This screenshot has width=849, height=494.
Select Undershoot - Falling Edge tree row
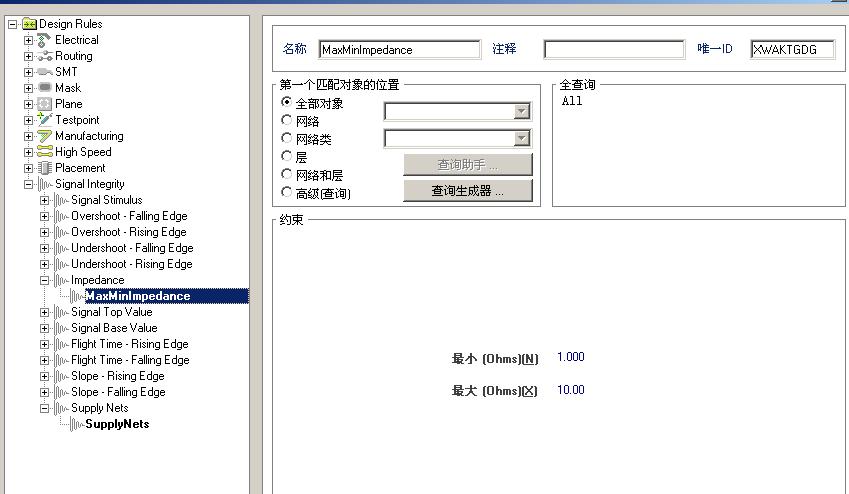[x=132, y=248]
